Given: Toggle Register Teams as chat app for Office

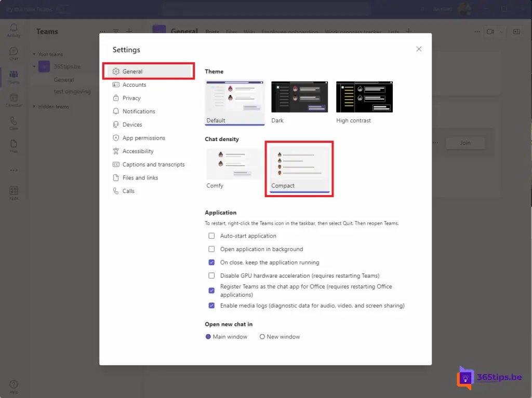Looking at the screenshot, I should tap(212, 291).
